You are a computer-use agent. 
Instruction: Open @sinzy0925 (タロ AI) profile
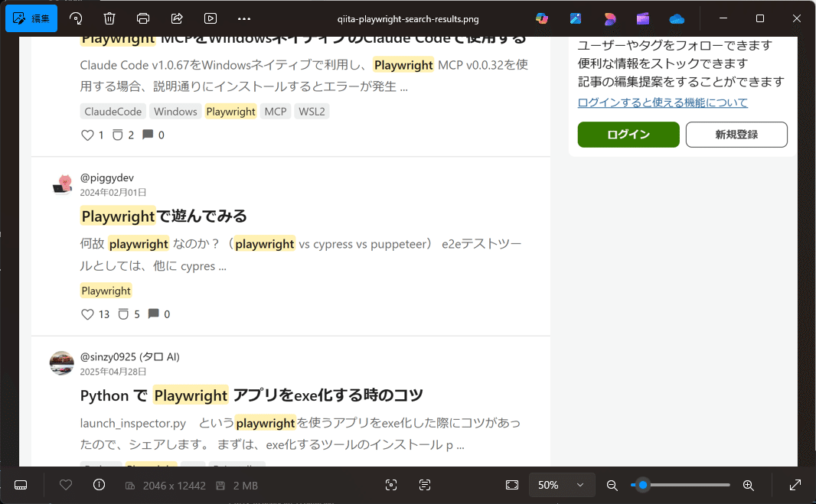[129, 357]
